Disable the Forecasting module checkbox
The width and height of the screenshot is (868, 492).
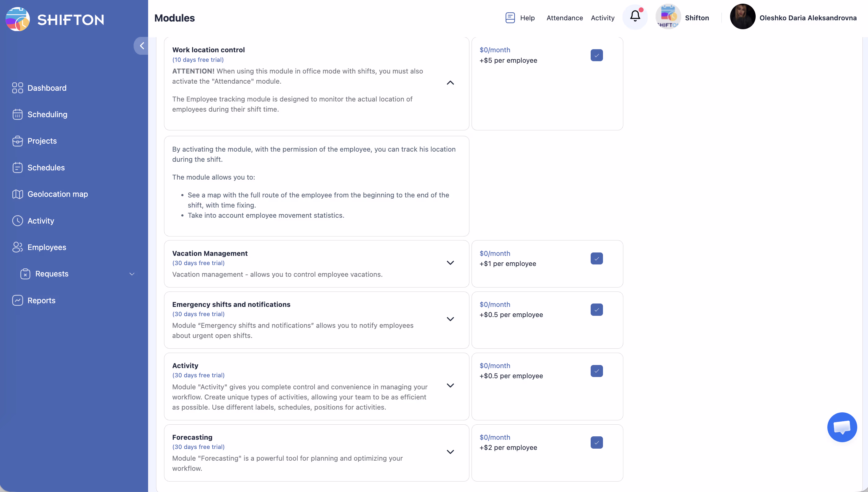click(x=597, y=442)
